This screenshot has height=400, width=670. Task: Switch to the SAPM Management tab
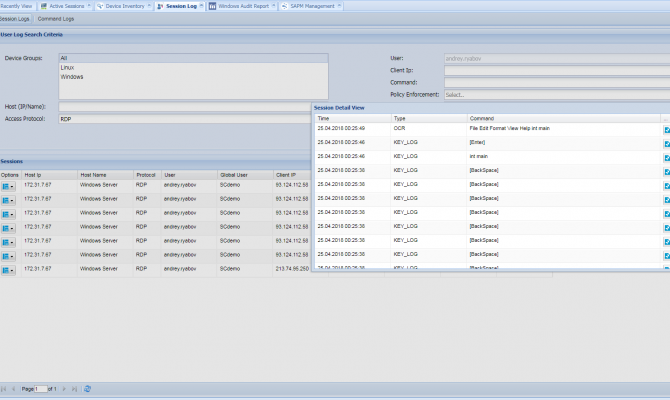coord(312,6)
